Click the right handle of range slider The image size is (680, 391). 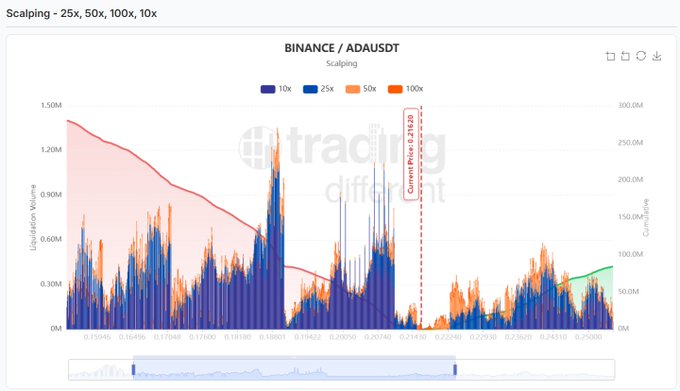pyautogui.click(x=455, y=370)
